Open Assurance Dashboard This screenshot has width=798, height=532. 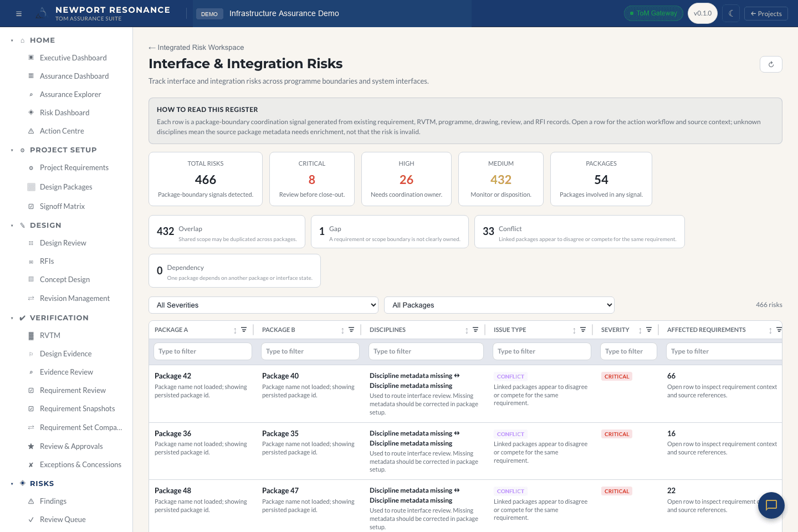(x=74, y=76)
